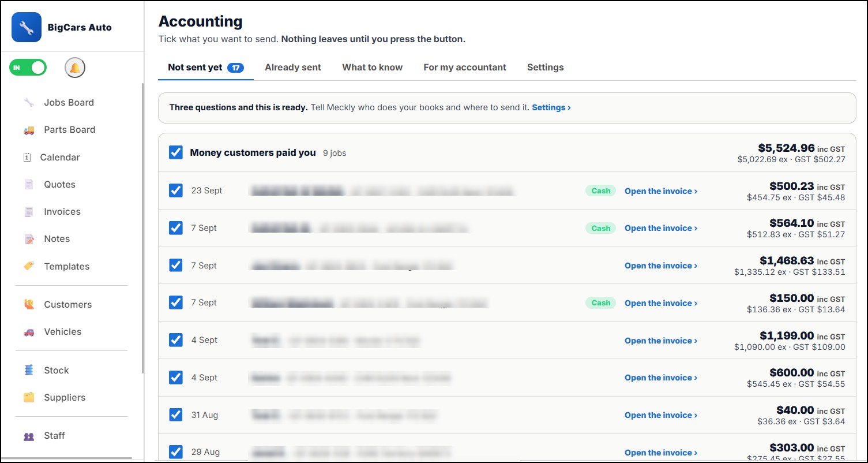Go to Staff in the sidebar
Screen dimensions: 868x463
54,436
